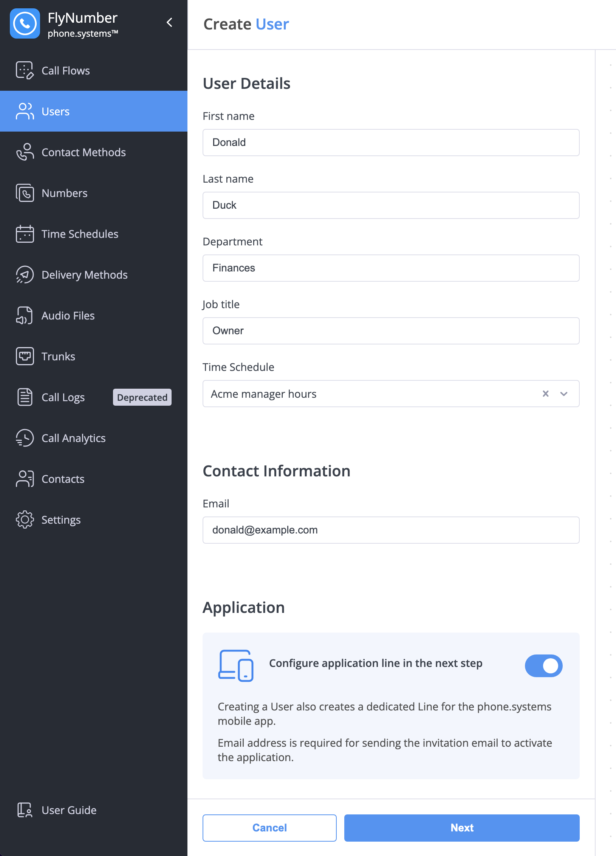
Task: Open Delivery Methods
Action: point(94,274)
